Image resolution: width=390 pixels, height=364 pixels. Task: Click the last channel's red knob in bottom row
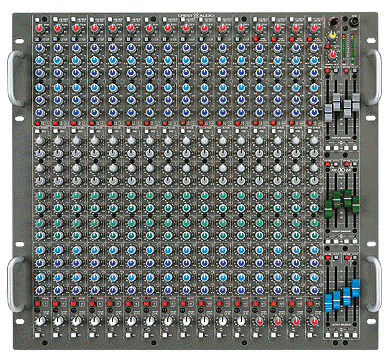[313, 321]
